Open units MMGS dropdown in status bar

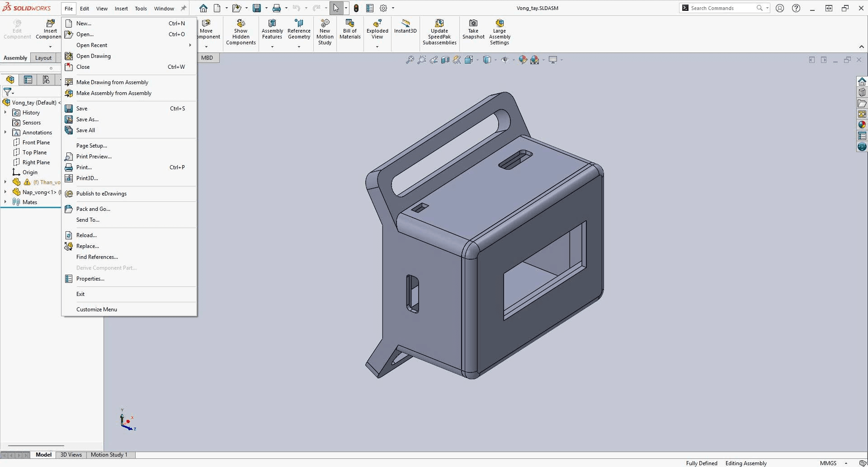[846, 463]
